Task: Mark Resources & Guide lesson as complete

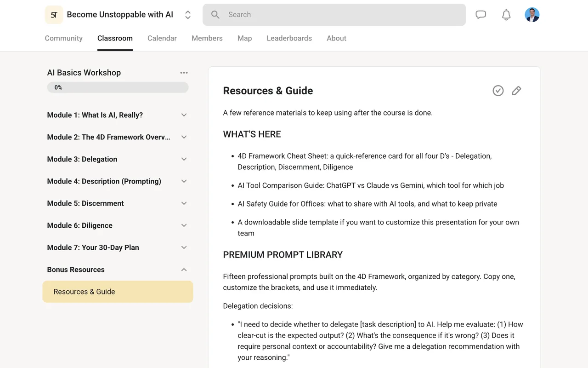Action: (x=498, y=91)
